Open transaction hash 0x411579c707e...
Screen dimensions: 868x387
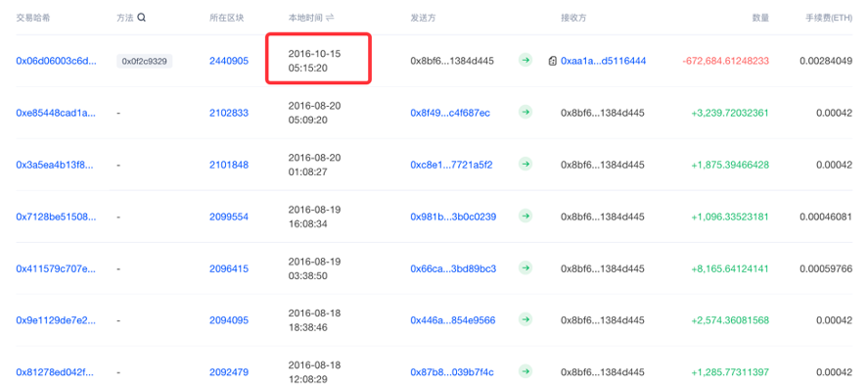point(57,268)
